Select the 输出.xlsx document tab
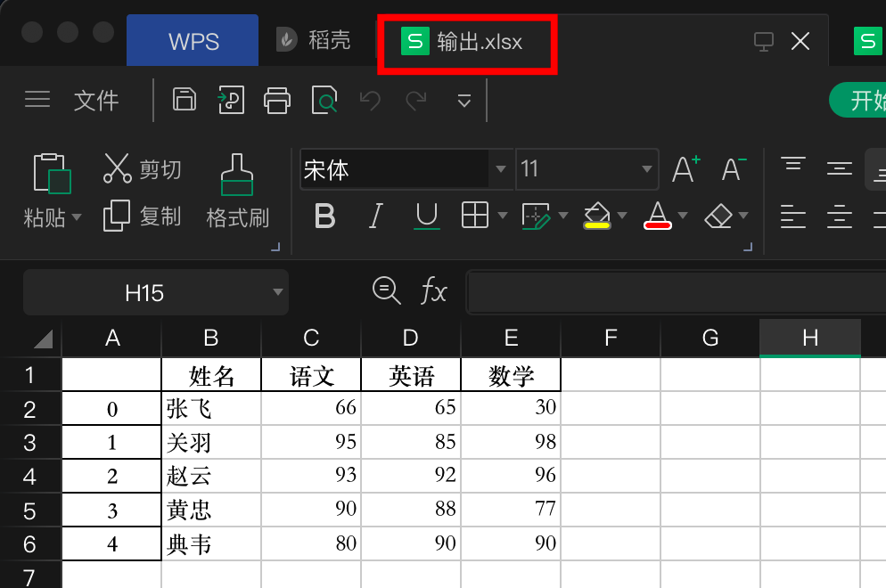The width and height of the screenshot is (886, 588). pos(463,42)
